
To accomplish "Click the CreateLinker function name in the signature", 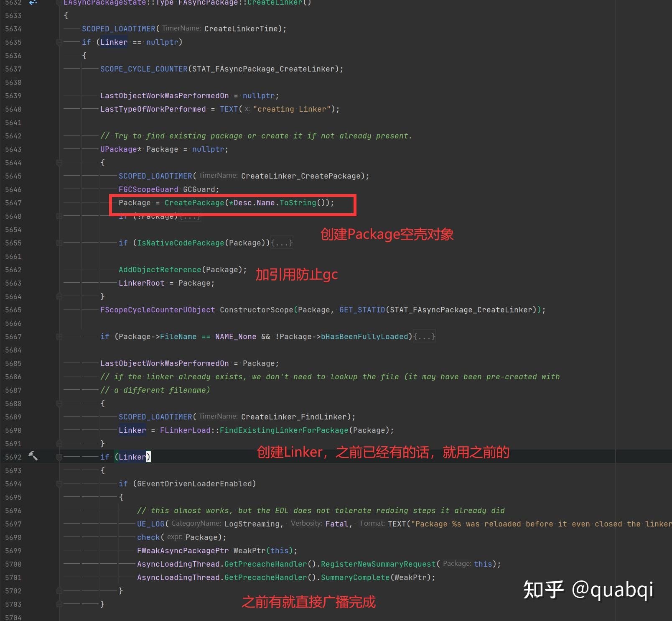I will pos(275,3).
